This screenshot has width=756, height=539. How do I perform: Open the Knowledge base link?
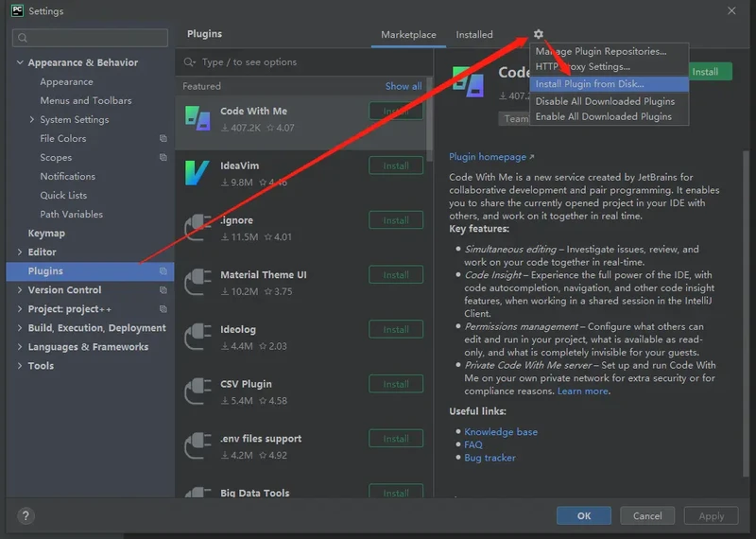501,432
